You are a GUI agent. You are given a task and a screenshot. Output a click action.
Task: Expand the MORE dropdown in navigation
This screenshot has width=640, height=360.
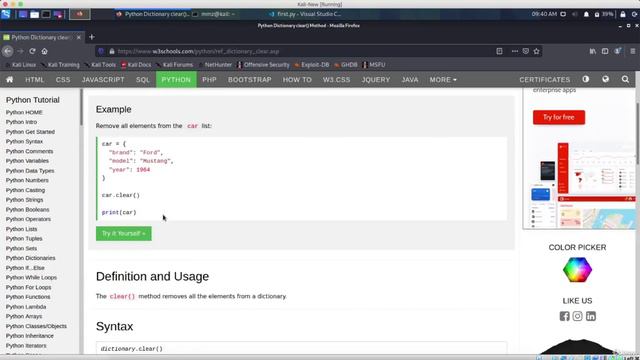(443, 80)
